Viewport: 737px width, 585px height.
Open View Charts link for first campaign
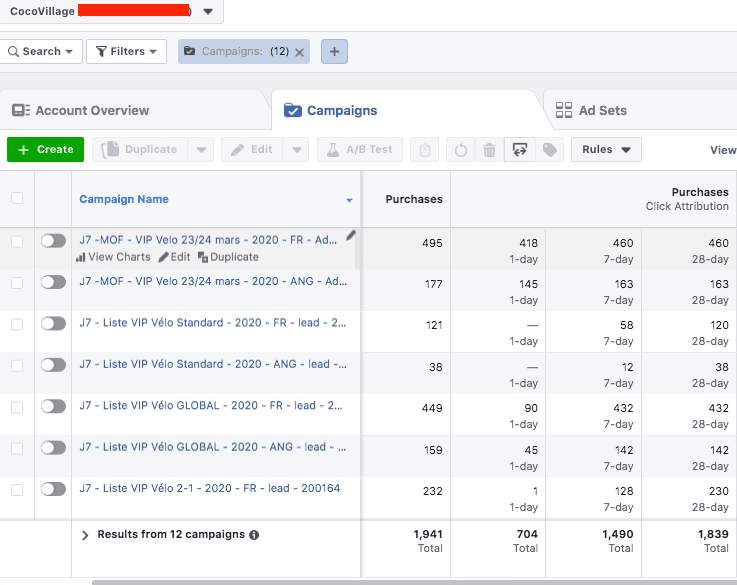(113, 257)
